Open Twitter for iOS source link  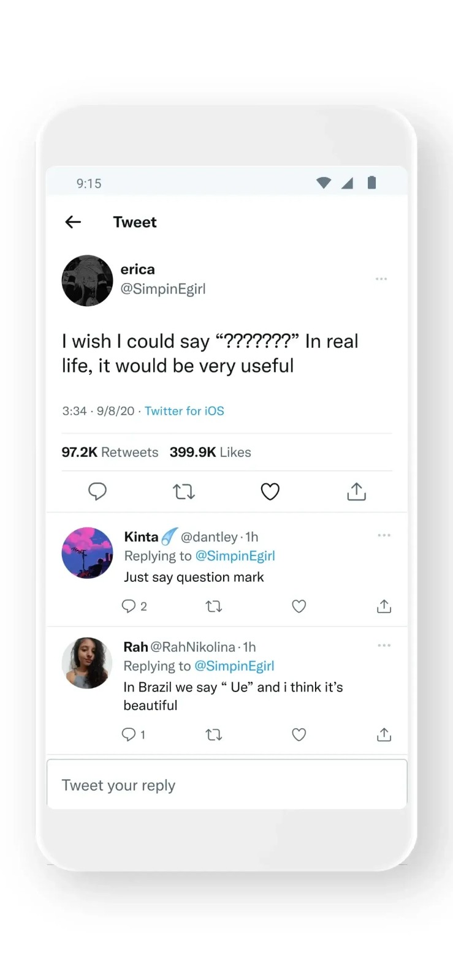(185, 411)
